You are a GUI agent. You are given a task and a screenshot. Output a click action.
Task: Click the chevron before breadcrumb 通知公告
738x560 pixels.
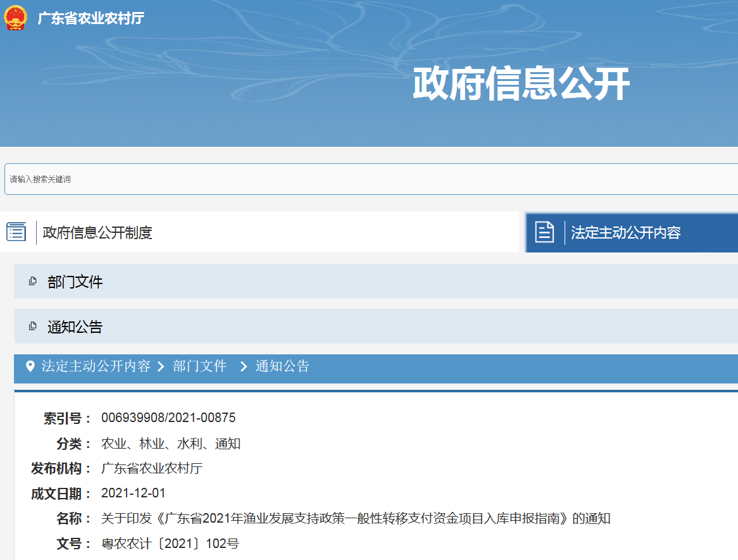tap(244, 366)
